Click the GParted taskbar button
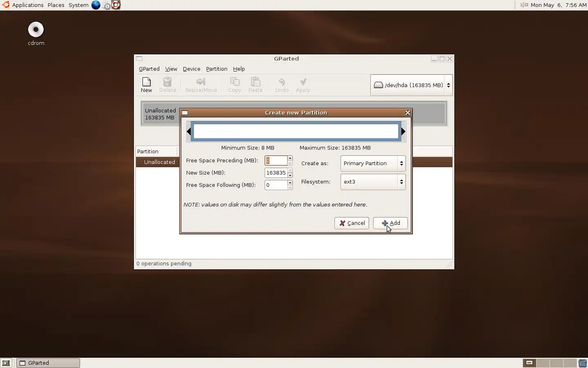The width and height of the screenshot is (588, 368). click(x=48, y=363)
